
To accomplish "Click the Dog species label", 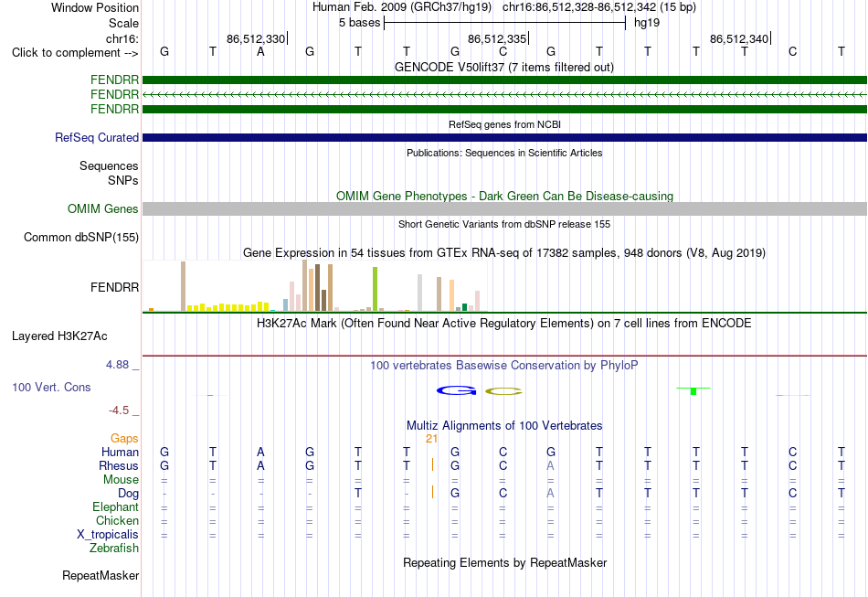I will pyautogui.click(x=128, y=494).
